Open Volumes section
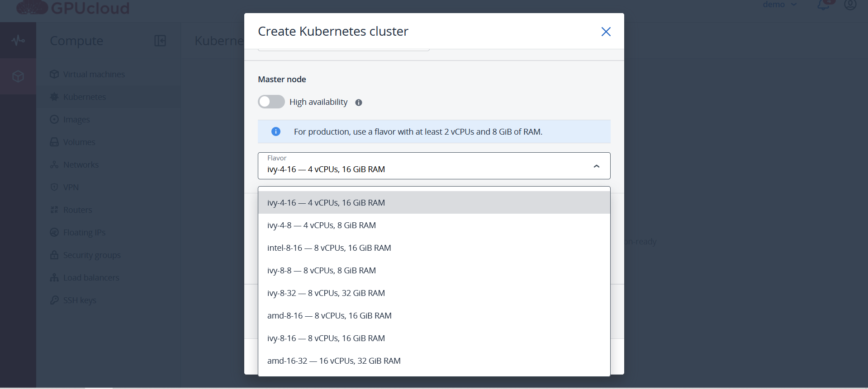Screen dimensions: 868x389 pyautogui.click(x=79, y=142)
